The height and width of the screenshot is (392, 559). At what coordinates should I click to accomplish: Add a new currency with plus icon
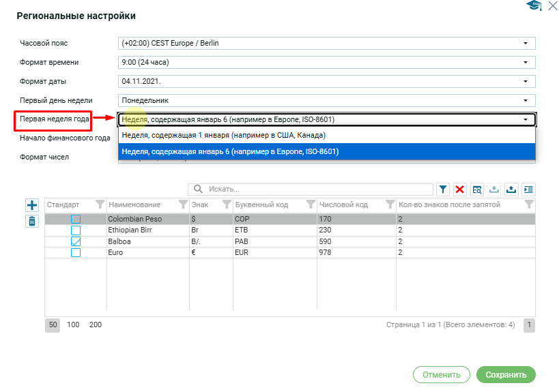(31, 205)
